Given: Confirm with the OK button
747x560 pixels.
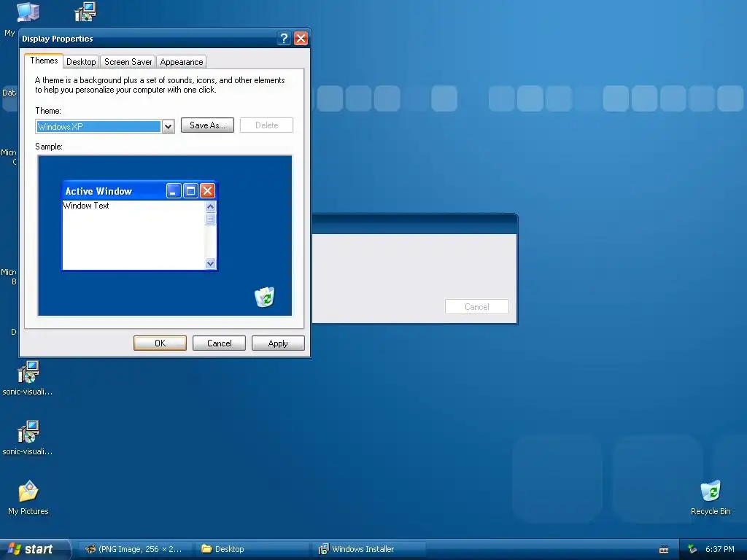Looking at the screenshot, I should [x=160, y=343].
